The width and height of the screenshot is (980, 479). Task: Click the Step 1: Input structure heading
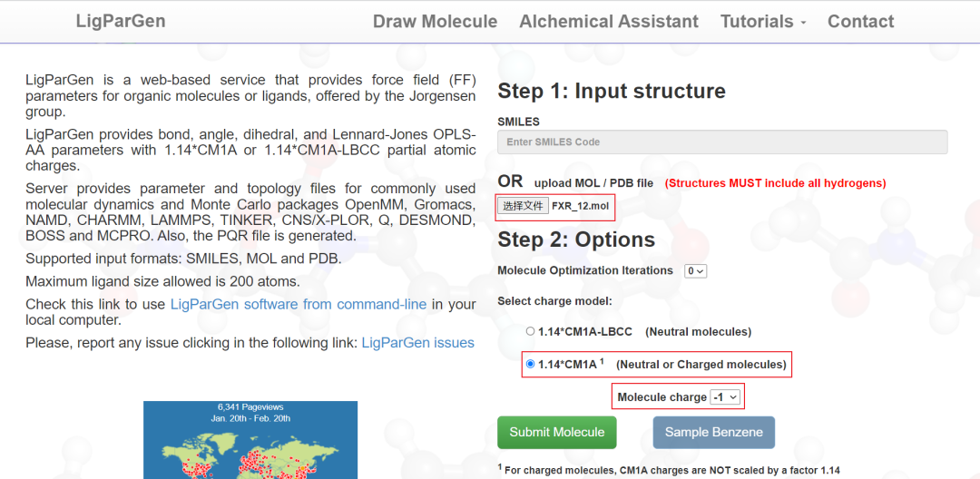(x=612, y=92)
